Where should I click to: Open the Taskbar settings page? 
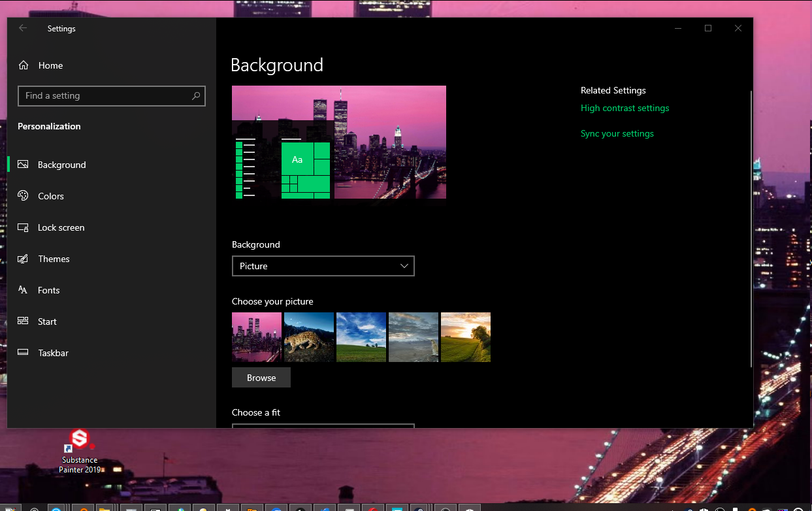click(x=112, y=353)
